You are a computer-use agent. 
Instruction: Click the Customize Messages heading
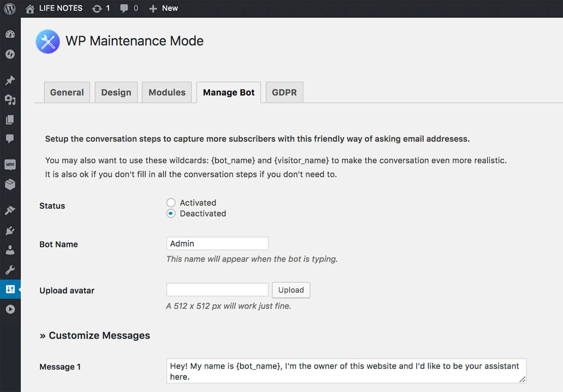point(95,335)
